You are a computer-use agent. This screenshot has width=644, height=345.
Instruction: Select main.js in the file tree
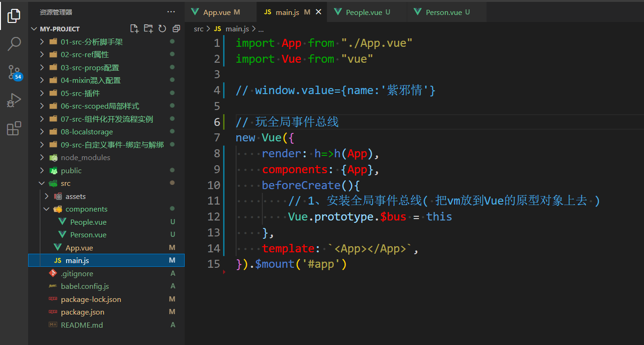click(x=106, y=260)
